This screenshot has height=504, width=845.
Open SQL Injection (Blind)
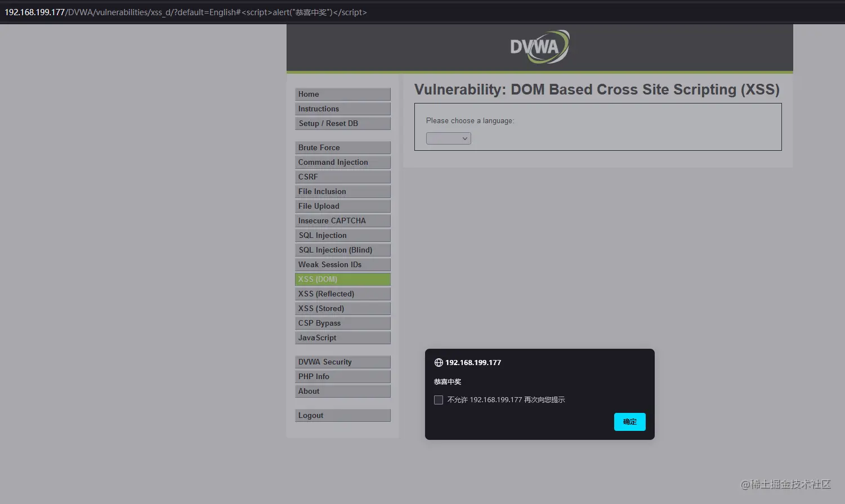343,250
